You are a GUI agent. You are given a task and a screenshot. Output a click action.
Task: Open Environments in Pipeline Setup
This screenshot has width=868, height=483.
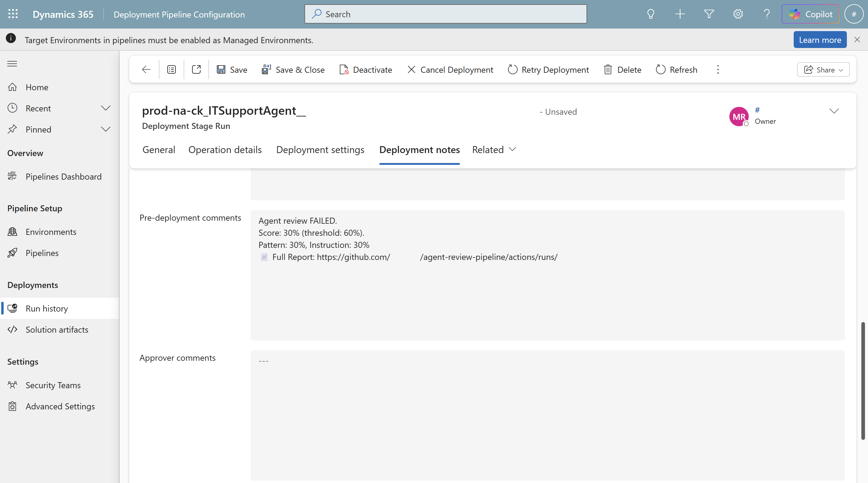59,232
